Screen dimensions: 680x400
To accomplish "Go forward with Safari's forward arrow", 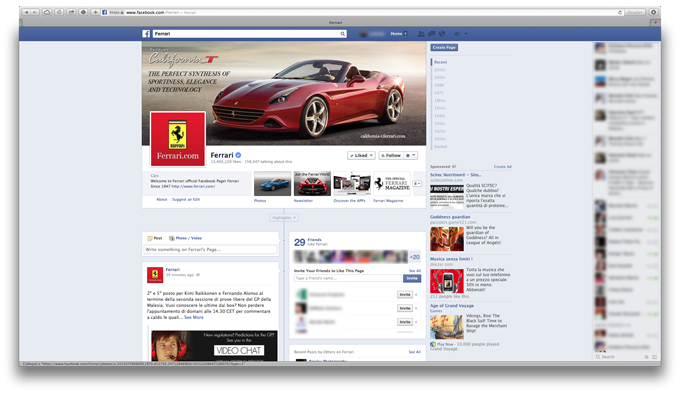I will [35, 12].
